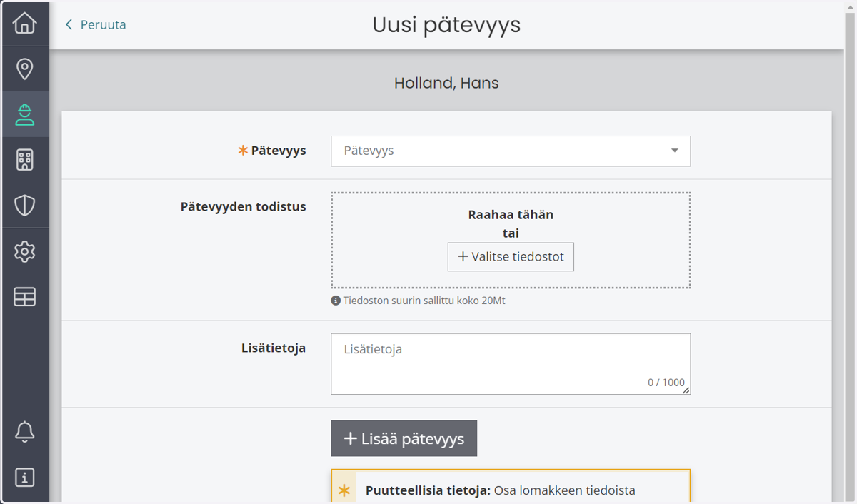The image size is (857, 504).
Task: Open the home icon in sidebar
Action: (24, 24)
